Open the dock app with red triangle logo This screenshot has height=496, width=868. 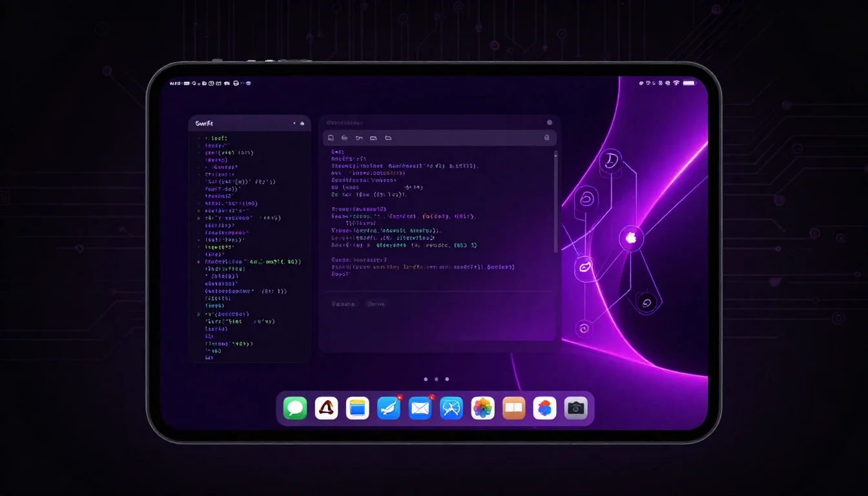326,408
